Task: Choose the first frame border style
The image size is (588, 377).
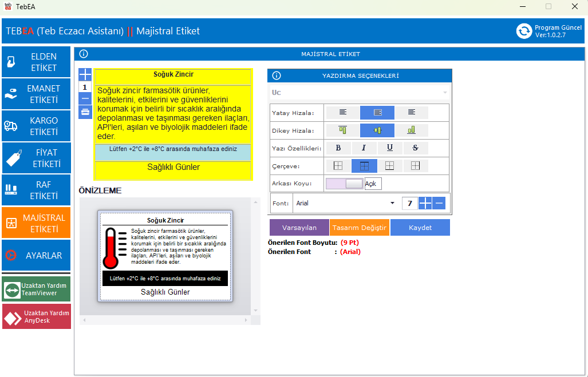Action: 338,166
